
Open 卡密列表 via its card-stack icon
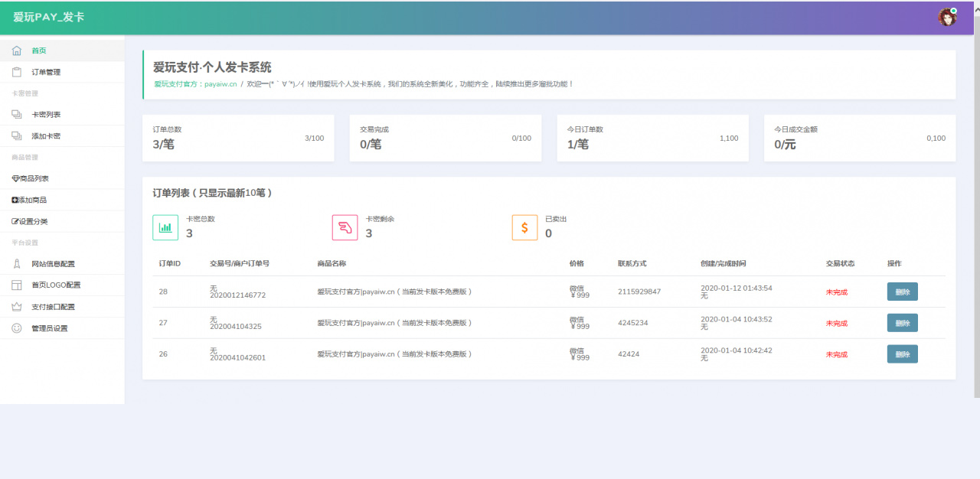pyautogui.click(x=17, y=114)
